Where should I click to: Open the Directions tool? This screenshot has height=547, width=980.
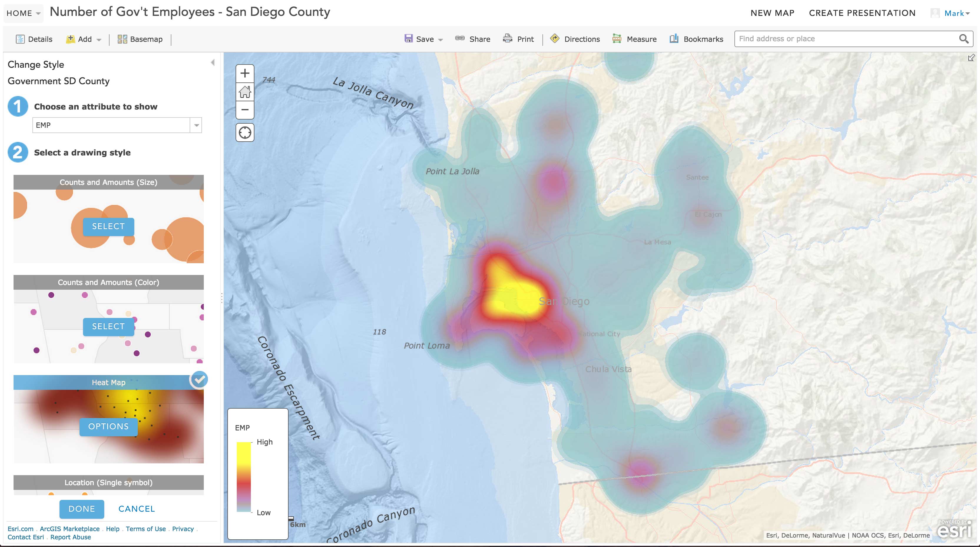(x=575, y=38)
